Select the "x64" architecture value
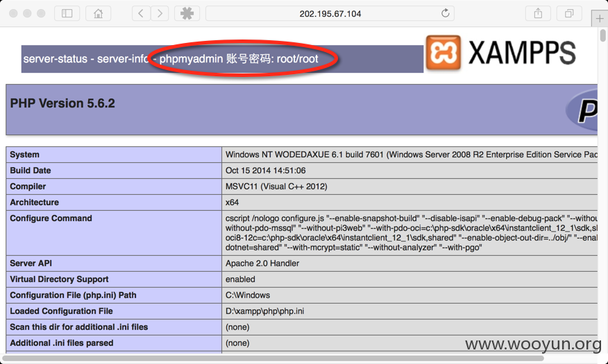The height and width of the screenshot is (364, 608). 233,202
